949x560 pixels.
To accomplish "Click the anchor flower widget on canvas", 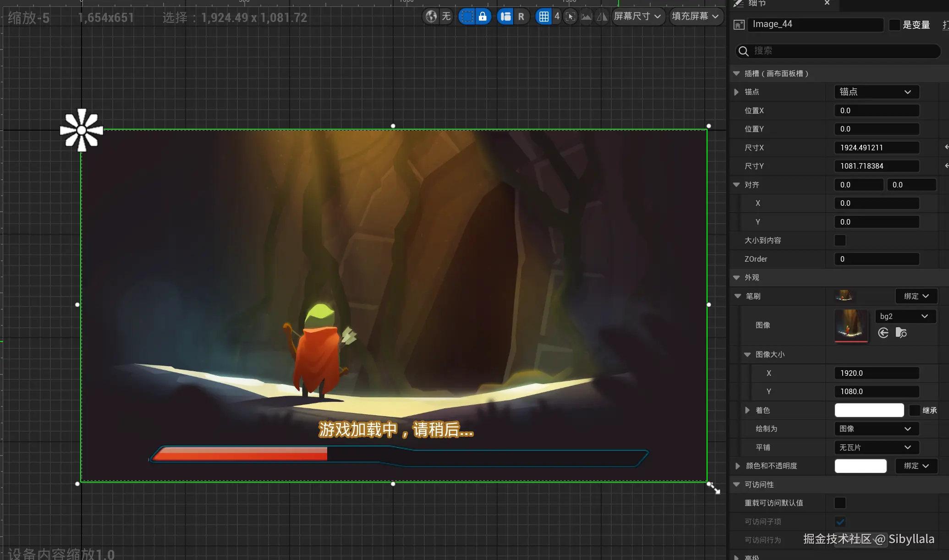I will click(x=82, y=130).
